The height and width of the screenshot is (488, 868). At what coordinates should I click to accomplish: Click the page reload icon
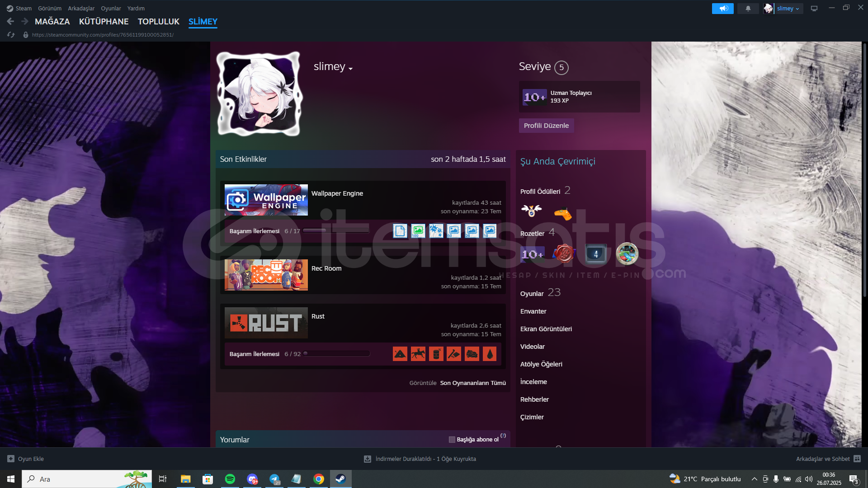click(x=11, y=35)
